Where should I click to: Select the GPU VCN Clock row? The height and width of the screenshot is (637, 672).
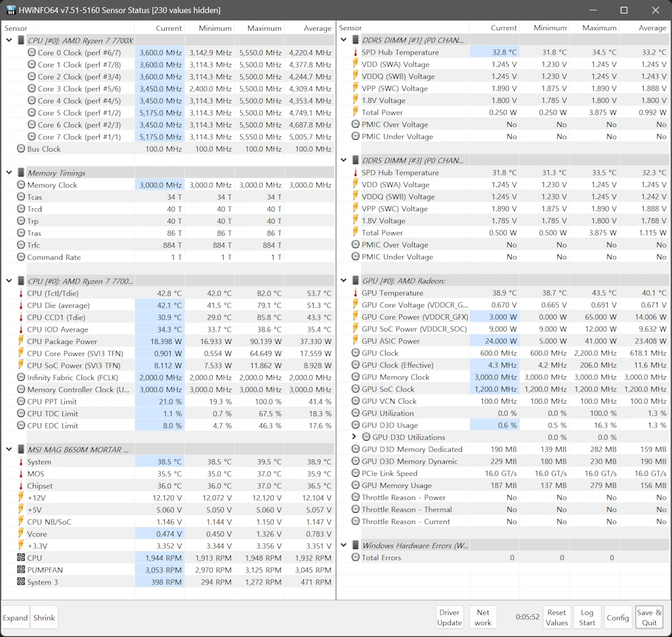pyautogui.click(x=503, y=401)
